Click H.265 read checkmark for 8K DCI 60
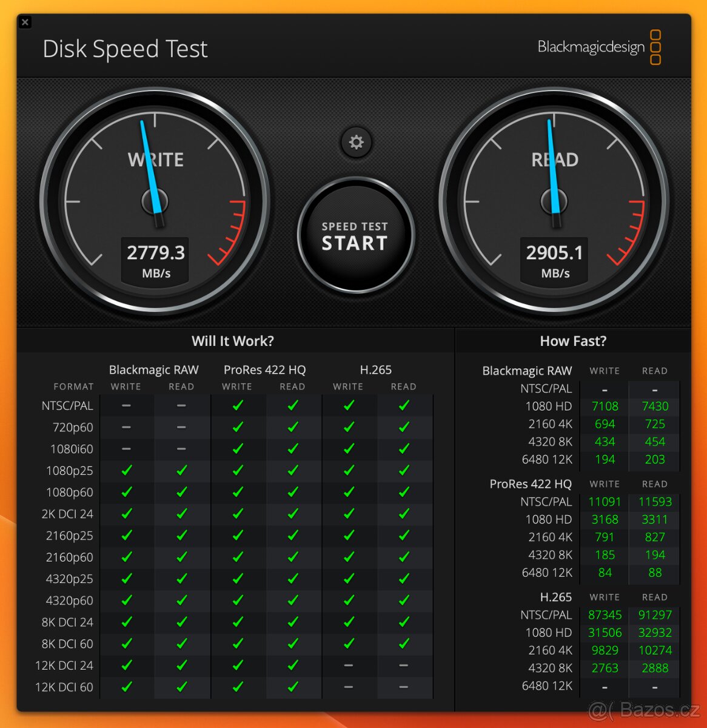 click(404, 644)
